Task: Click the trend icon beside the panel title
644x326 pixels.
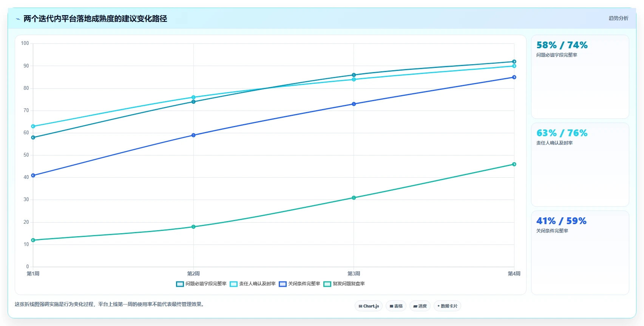Action: coord(18,19)
